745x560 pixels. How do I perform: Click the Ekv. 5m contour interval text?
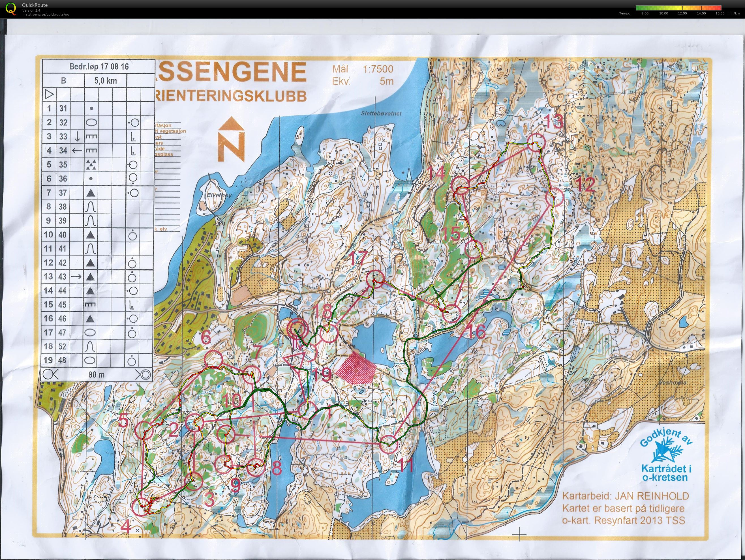coord(362,81)
